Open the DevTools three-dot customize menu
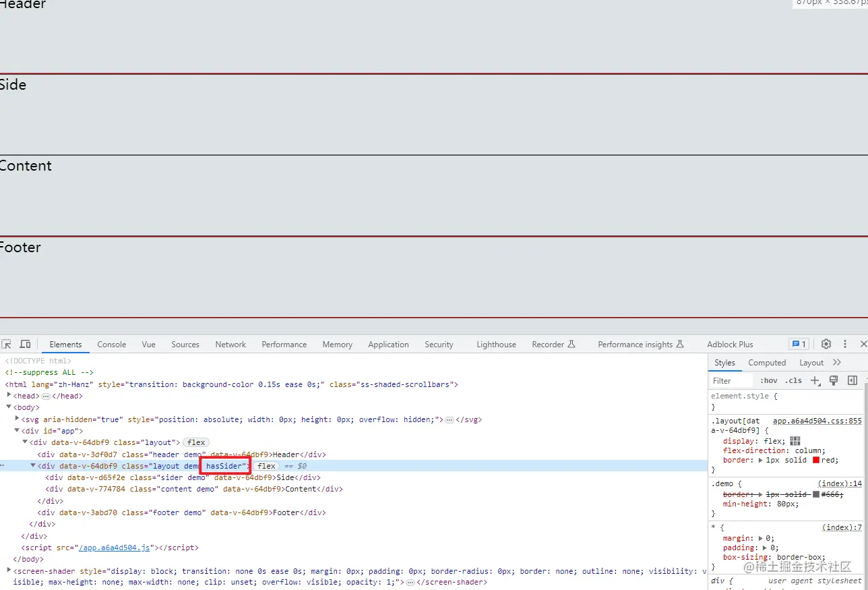The height and width of the screenshot is (590, 868). tap(845, 344)
